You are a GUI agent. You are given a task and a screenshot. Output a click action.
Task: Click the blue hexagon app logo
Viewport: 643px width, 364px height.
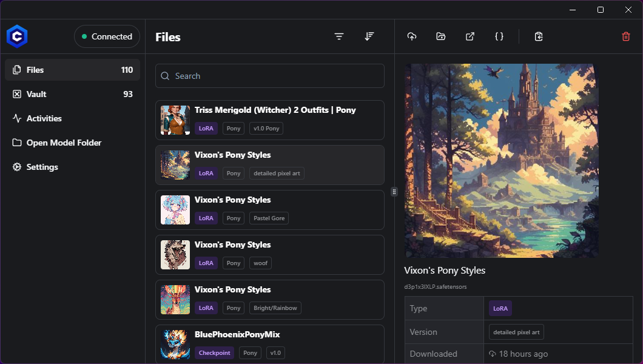(x=17, y=36)
